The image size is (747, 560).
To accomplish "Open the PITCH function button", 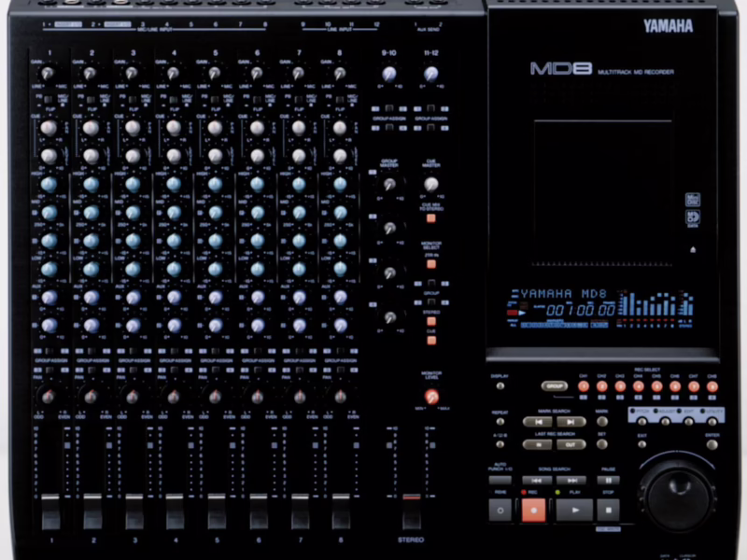I will pyautogui.click(x=642, y=422).
